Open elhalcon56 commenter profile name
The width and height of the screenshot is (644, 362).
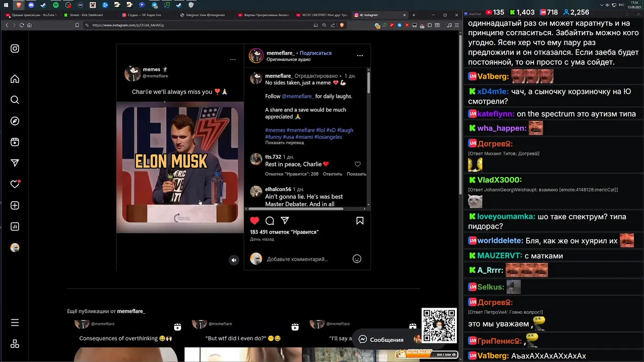point(278,189)
